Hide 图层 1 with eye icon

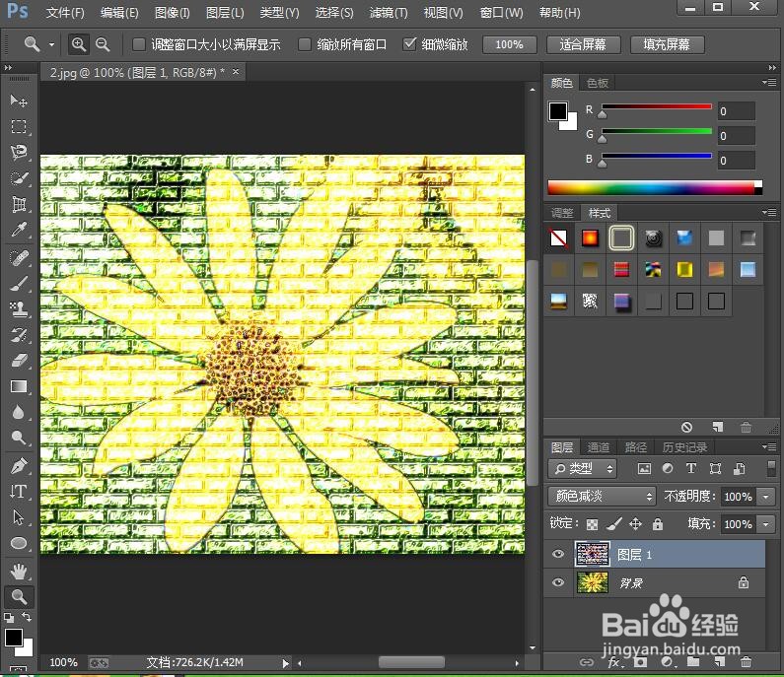[558, 554]
